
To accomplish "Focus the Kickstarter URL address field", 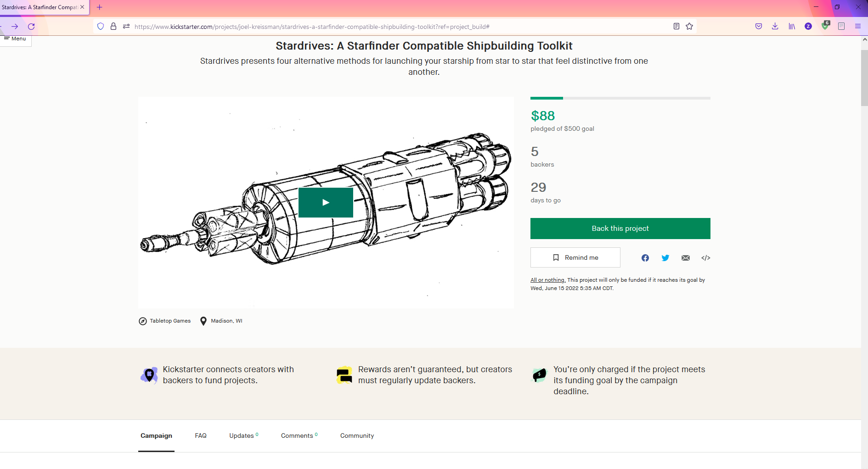I will [x=395, y=27].
